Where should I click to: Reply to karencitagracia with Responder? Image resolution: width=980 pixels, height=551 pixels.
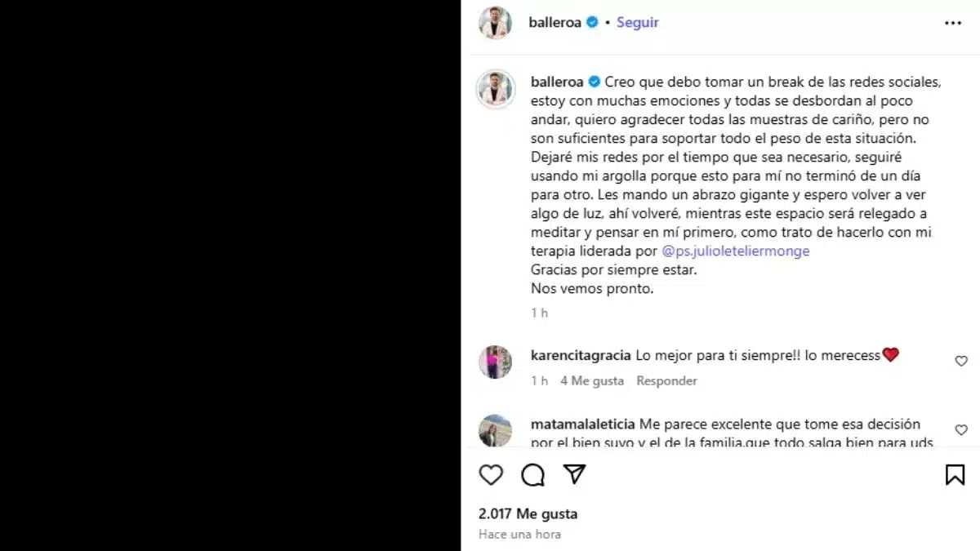tap(666, 380)
